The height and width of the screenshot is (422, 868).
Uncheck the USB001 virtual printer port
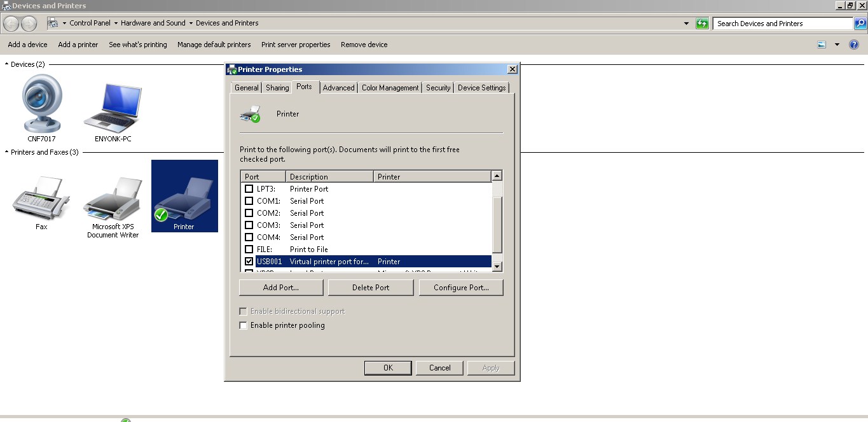click(249, 261)
